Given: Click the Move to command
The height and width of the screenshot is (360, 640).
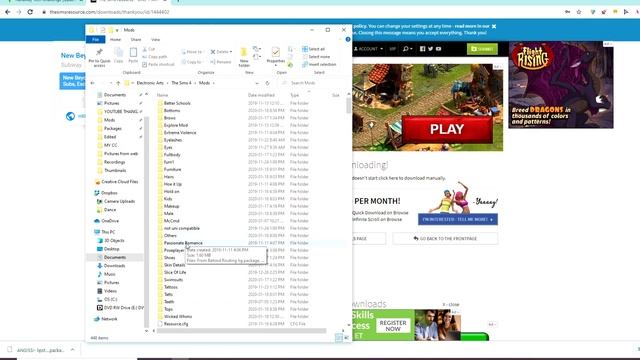Looking at the screenshot, I should click(x=192, y=52).
